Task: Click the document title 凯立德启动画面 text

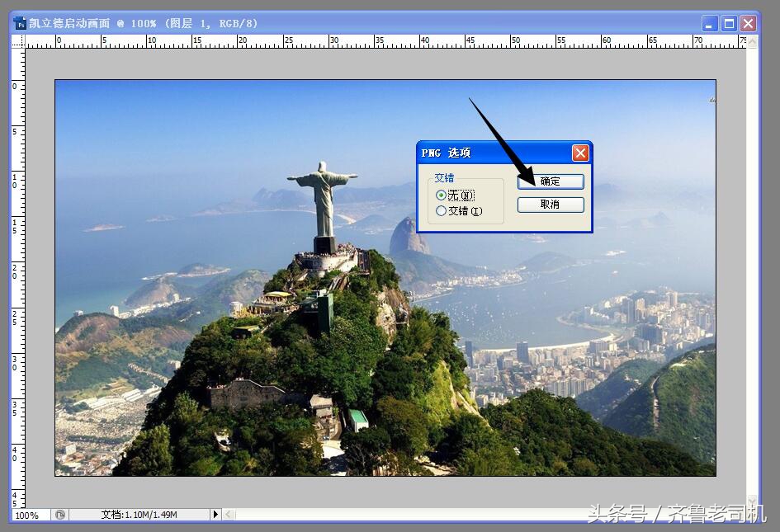Action: point(69,23)
